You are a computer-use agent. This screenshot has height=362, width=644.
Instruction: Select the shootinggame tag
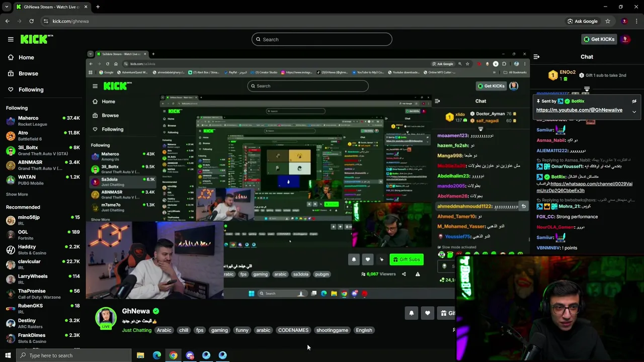click(x=332, y=330)
